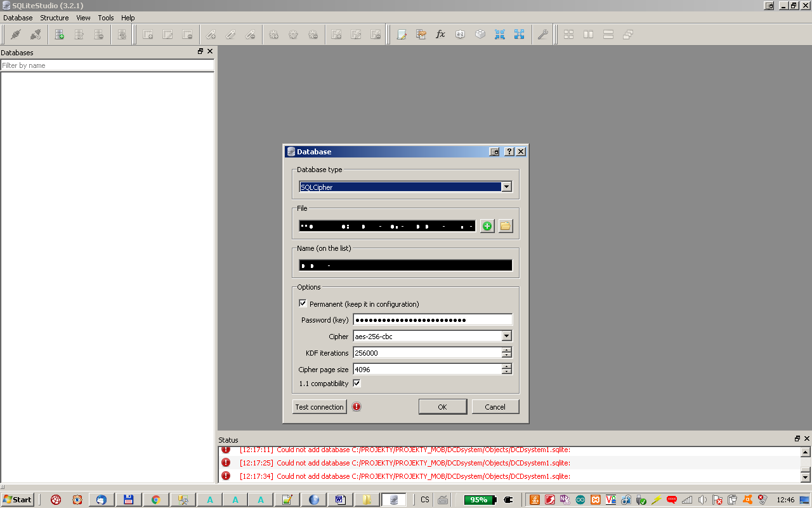This screenshot has height=508, width=812.
Task: Click the Delete view toolbar icon
Action: pyautogui.click(x=376, y=34)
